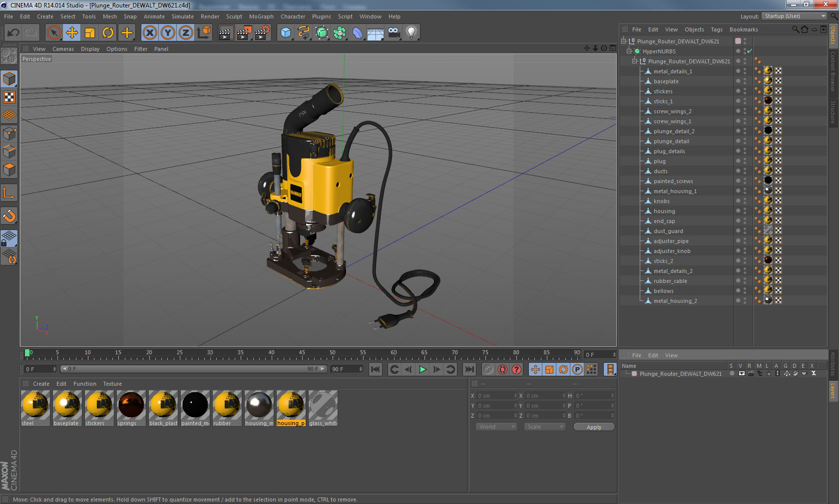Open Material Manager Function menu
839x504 pixels.
click(84, 384)
